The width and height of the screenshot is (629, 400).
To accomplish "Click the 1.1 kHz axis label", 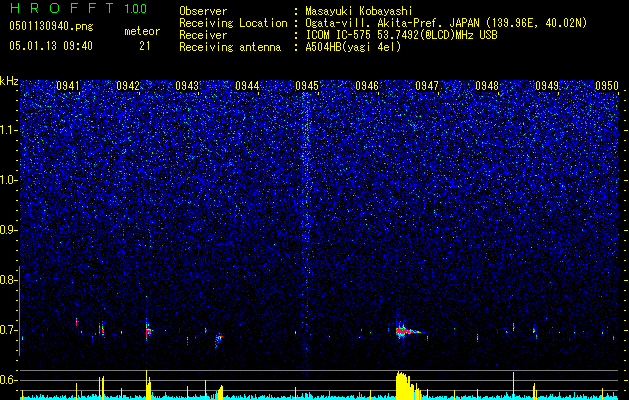I will pos(8,130).
